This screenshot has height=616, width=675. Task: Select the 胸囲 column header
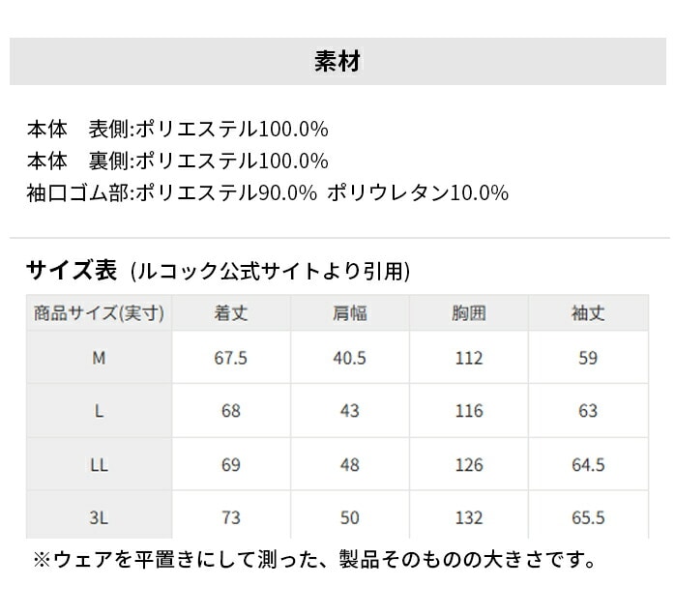pos(469,313)
